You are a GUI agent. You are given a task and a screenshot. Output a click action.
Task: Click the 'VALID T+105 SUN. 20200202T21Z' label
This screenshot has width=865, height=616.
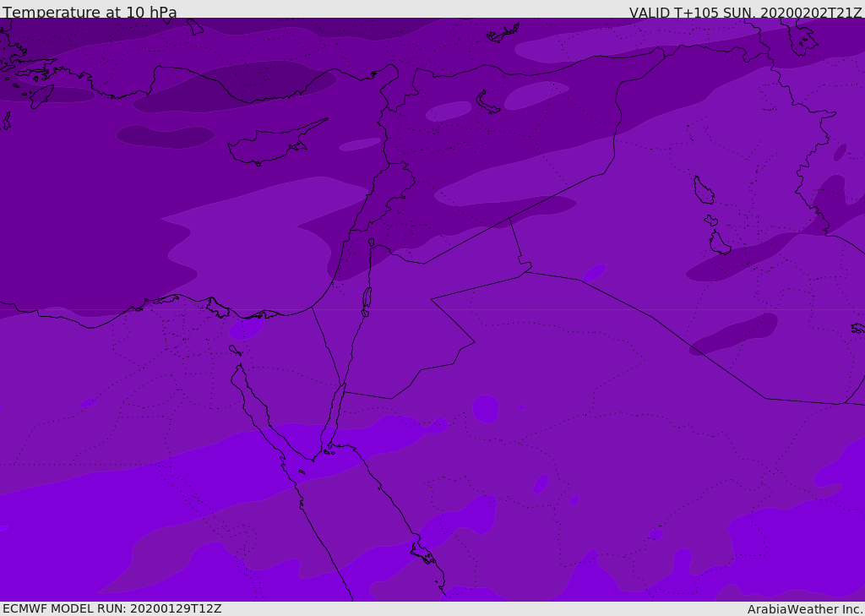click(745, 13)
